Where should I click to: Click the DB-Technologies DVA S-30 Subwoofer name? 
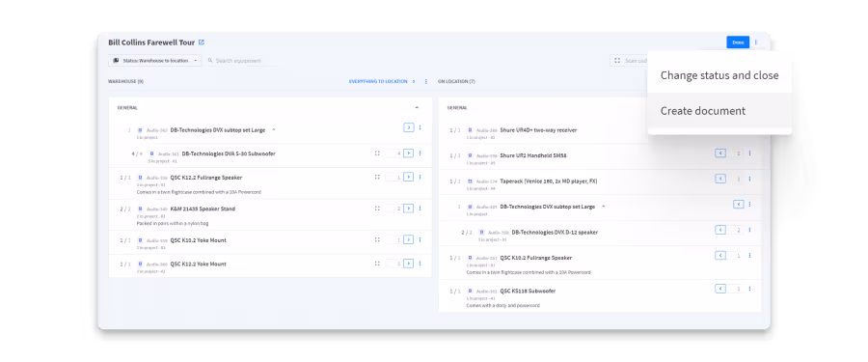(229, 153)
